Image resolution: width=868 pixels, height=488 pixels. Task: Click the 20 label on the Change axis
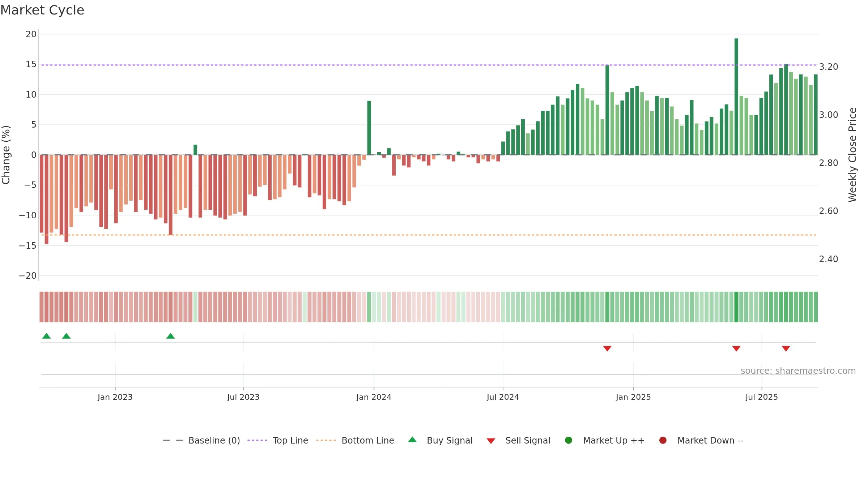click(31, 34)
